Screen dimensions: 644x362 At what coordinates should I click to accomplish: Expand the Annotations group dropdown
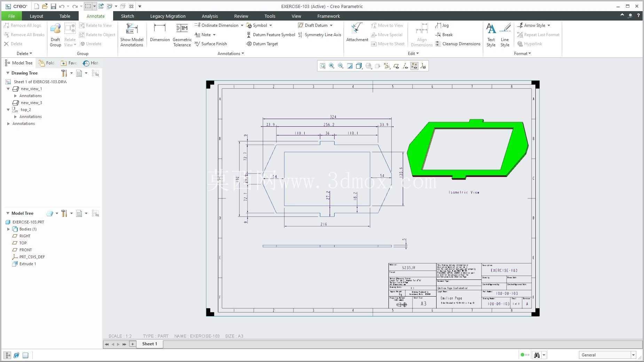pos(231,54)
